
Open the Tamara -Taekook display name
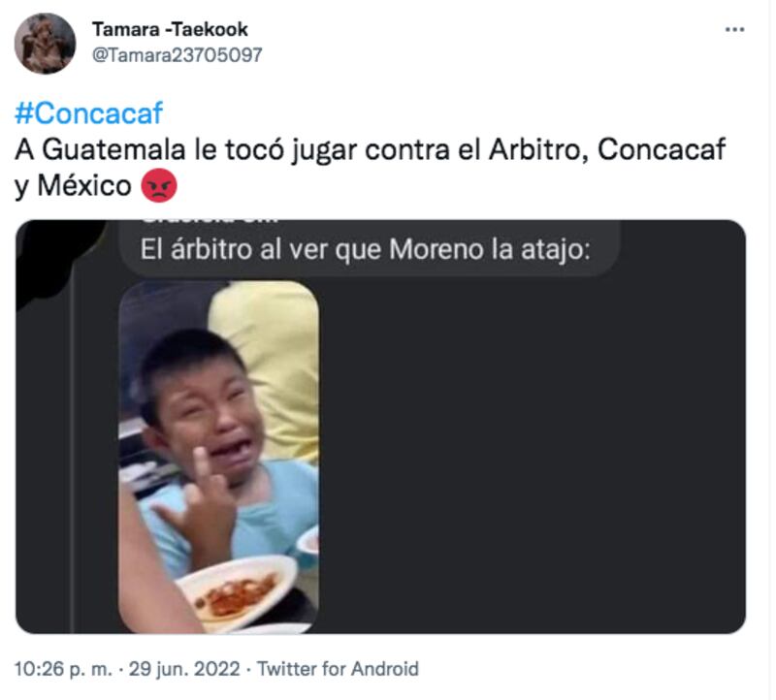(x=170, y=29)
